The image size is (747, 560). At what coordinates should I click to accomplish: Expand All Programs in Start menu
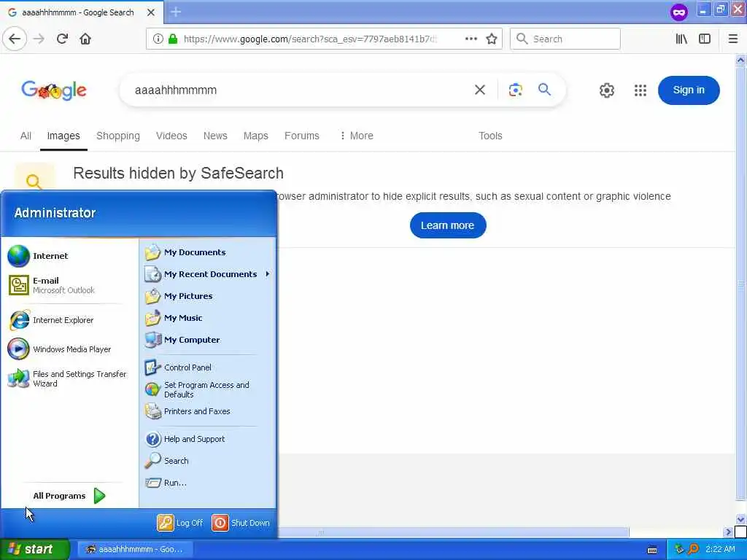69,496
